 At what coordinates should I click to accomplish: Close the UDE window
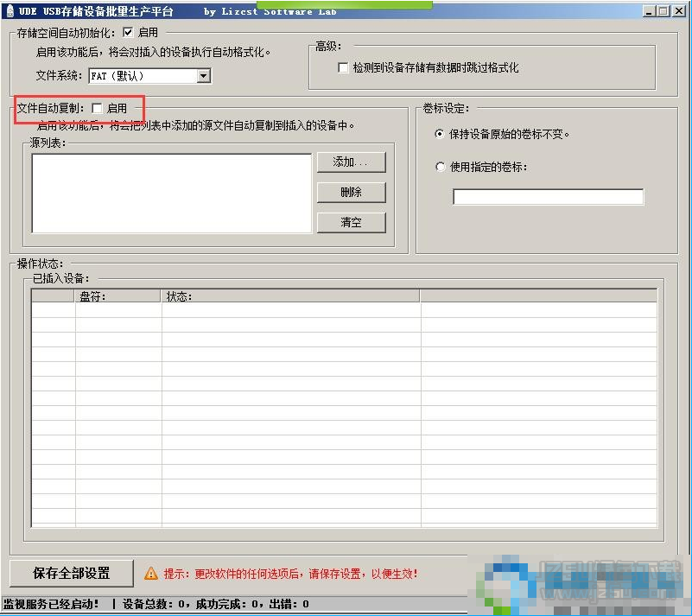[679, 11]
